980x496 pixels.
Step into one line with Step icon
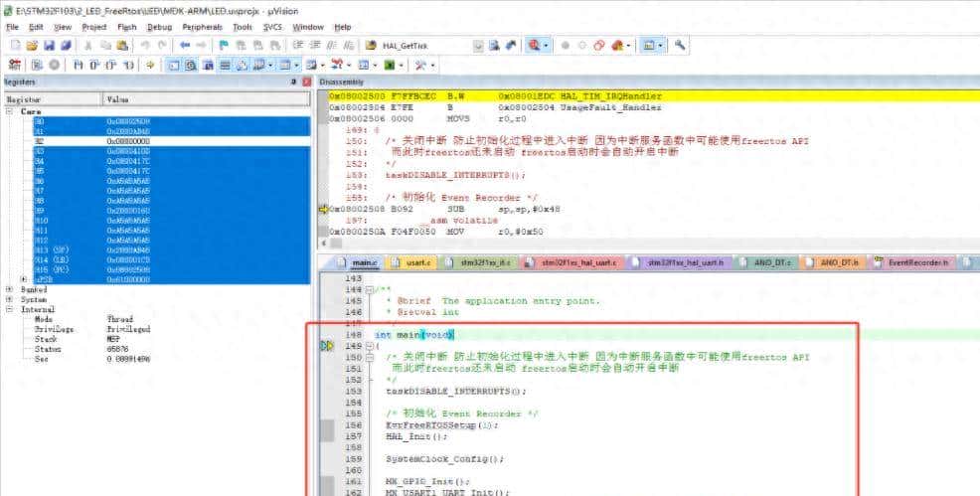tap(79, 65)
